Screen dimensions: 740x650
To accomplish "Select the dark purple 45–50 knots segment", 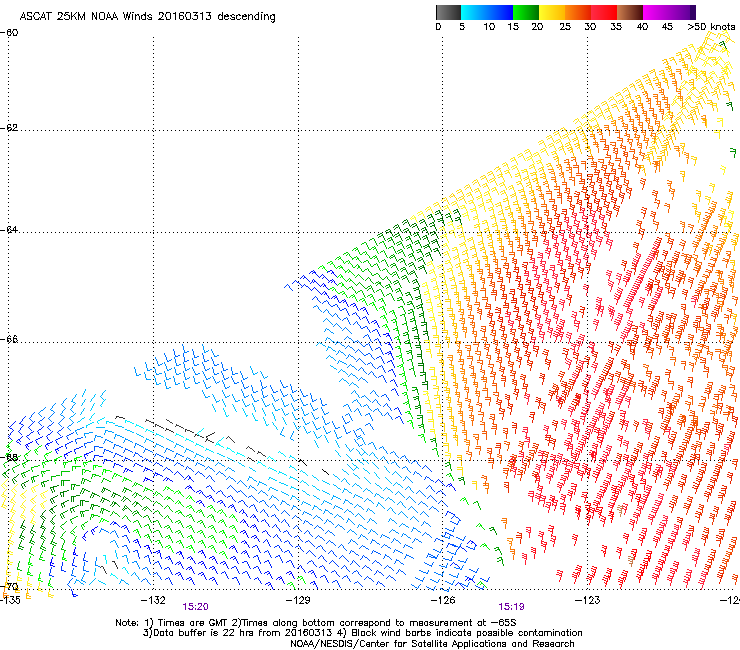I will pyautogui.click(x=682, y=12).
